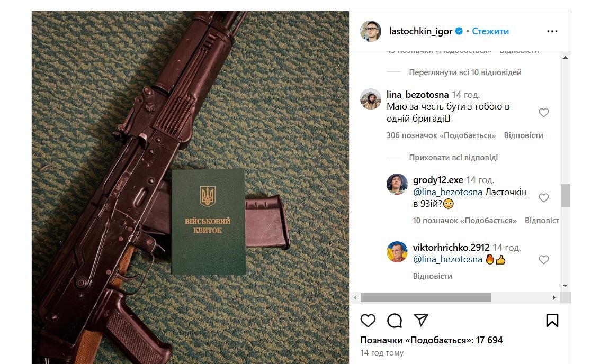The width and height of the screenshot is (609, 364).
Task: Click the «Стежити» follow button
Action: coord(492,31)
